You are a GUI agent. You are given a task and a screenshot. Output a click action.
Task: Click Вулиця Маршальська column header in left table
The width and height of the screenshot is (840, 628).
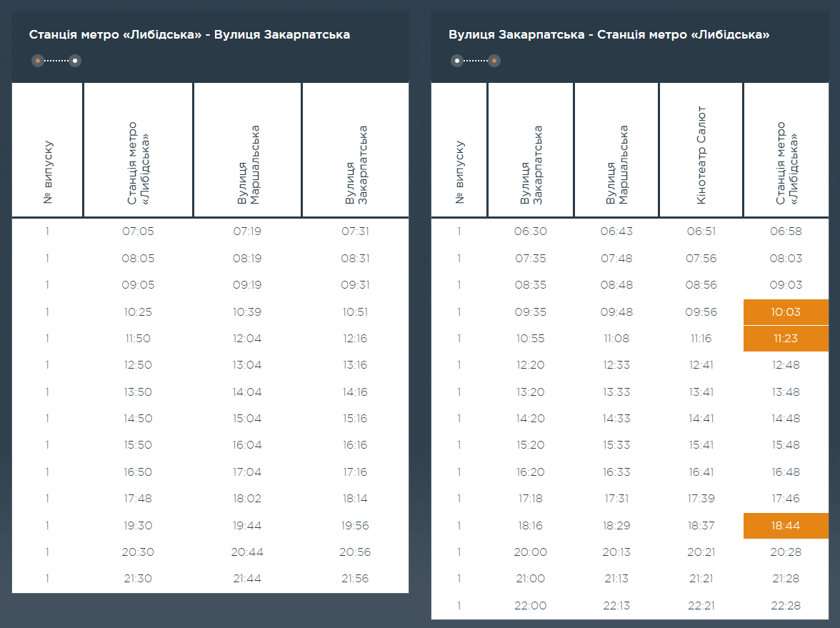[248, 166]
